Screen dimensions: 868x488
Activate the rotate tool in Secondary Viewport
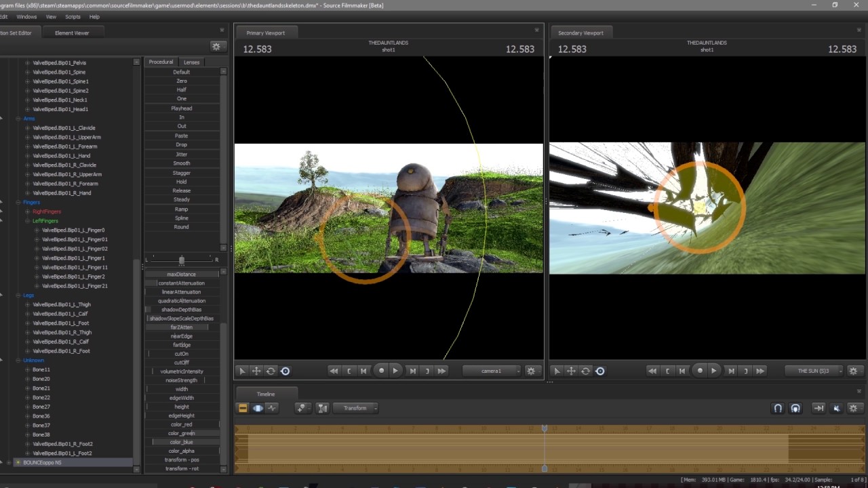pyautogui.click(x=585, y=371)
